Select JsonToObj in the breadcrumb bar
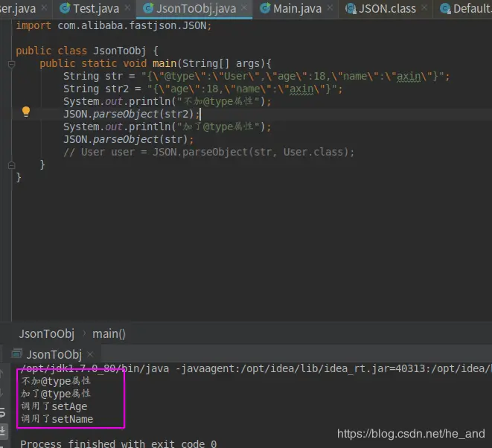492x448 pixels. (47, 334)
